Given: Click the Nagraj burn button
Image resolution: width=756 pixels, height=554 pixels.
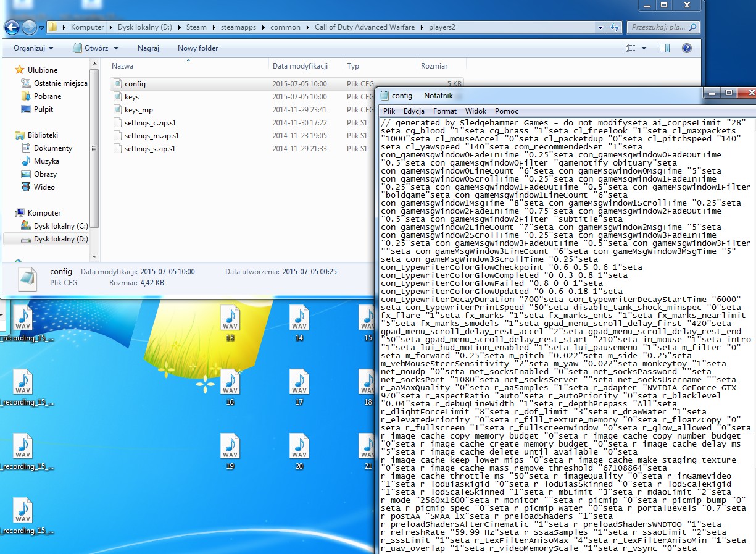Looking at the screenshot, I should click(148, 48).
